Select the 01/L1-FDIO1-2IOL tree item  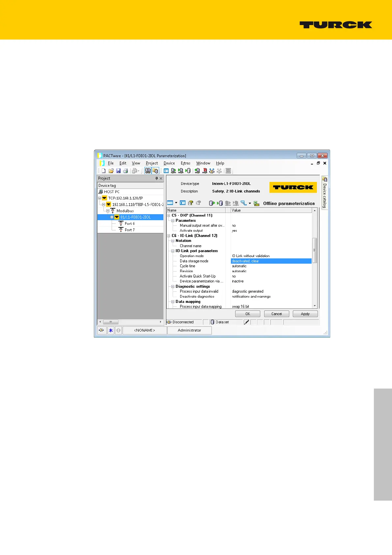(135, 217)
